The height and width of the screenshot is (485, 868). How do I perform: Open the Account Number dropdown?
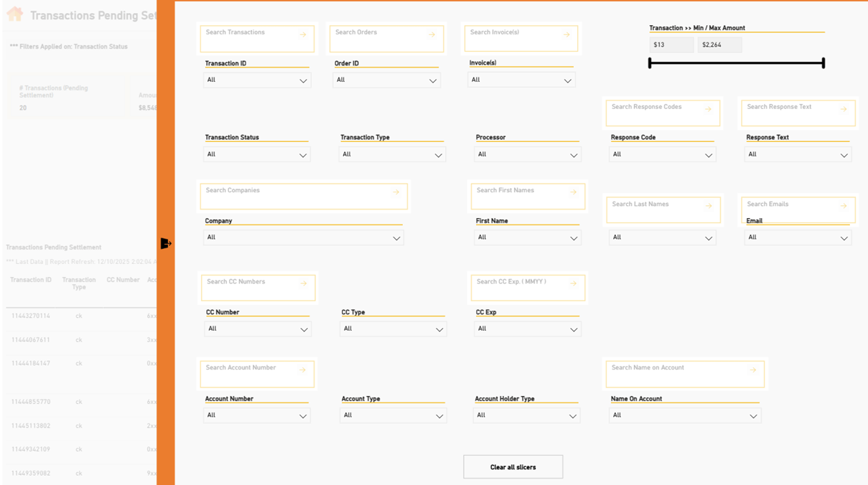pyautogui.click(x=257, y=415)
